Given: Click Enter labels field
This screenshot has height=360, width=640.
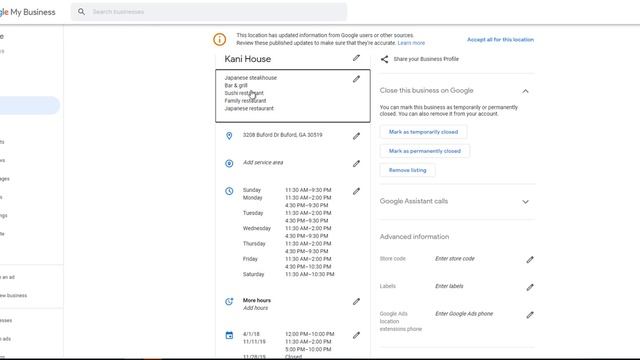Looking at the screenshot, I should tap(449, 286).
